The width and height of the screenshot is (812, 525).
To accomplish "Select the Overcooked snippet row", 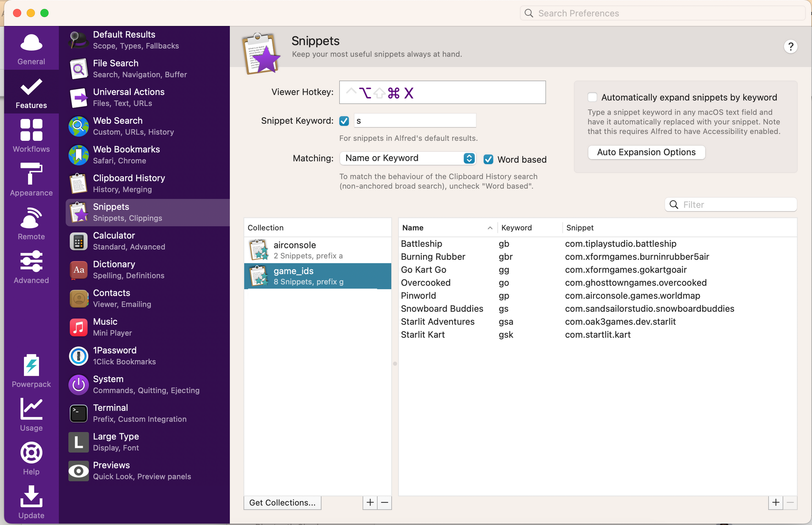I will click(x=598, y=283).
